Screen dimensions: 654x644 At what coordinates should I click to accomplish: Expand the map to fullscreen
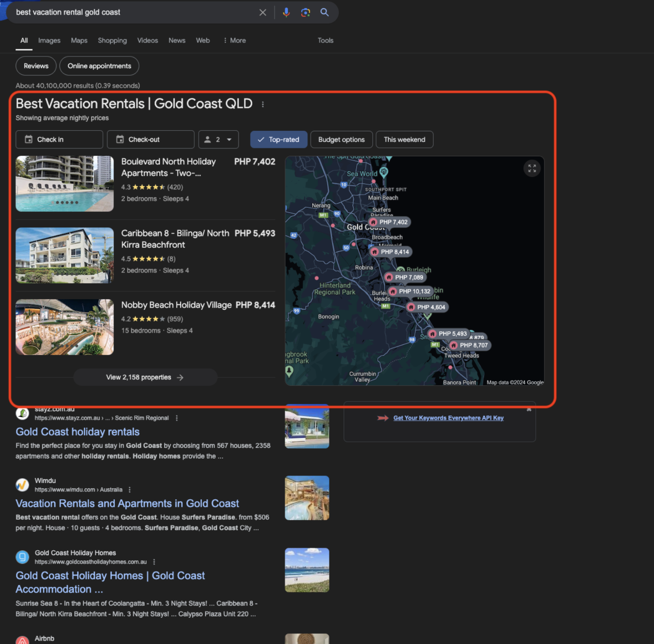point(532,168)
